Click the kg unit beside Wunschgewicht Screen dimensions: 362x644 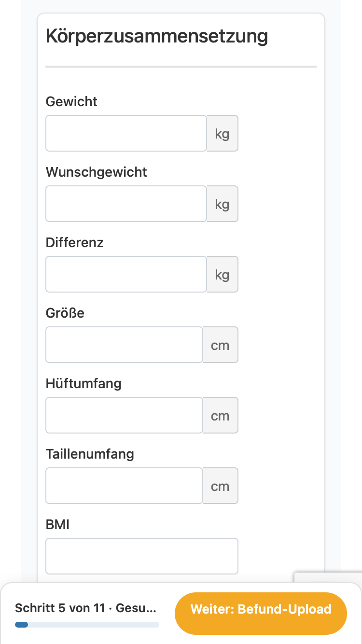click(223, 204)
